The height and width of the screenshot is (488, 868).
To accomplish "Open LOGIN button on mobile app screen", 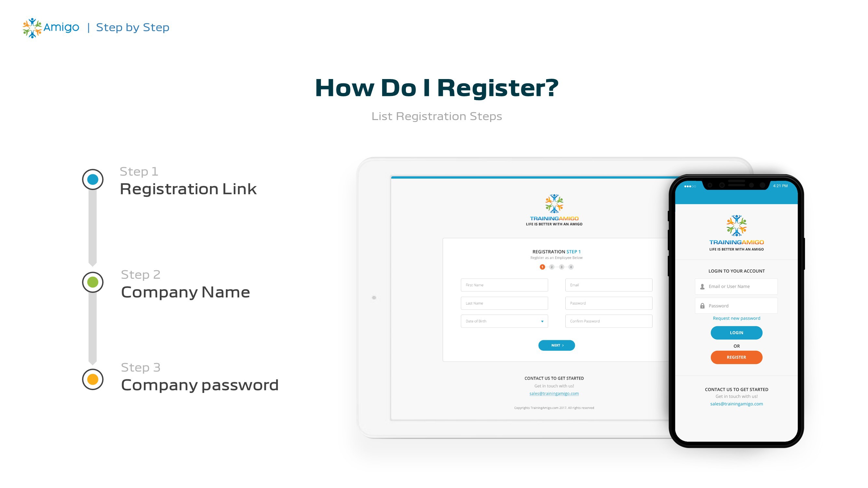I will coord(736,332).
